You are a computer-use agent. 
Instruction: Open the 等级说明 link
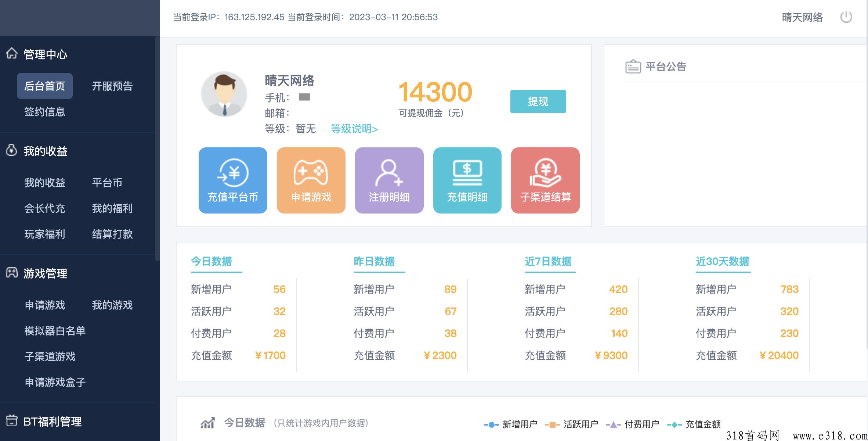pos(354,129)
